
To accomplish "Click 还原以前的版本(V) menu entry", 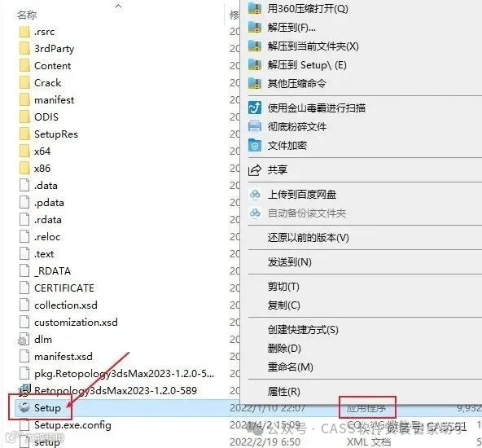I will point(308,237).
